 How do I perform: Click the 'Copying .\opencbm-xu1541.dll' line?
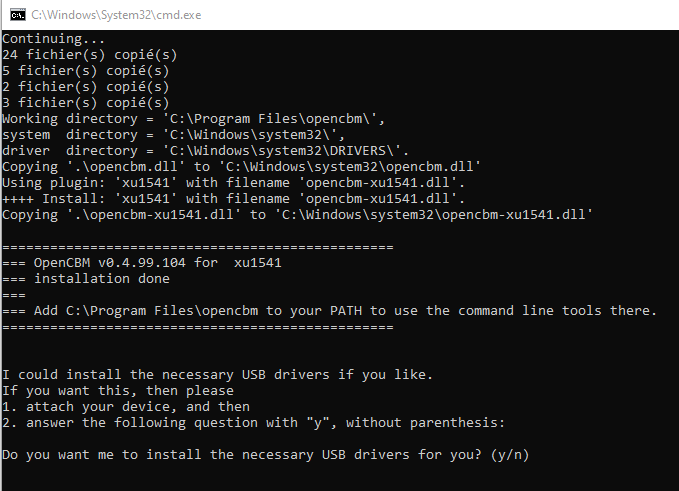(297, 215)
